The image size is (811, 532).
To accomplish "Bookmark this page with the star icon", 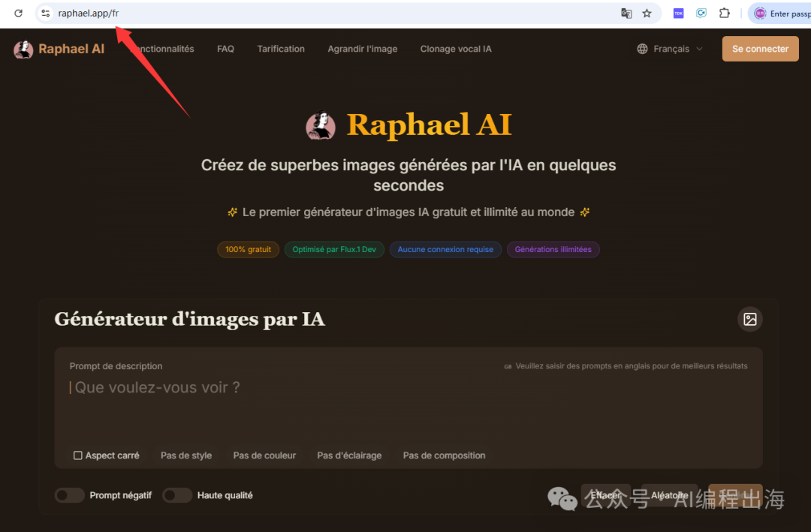I will click(647, 14).
